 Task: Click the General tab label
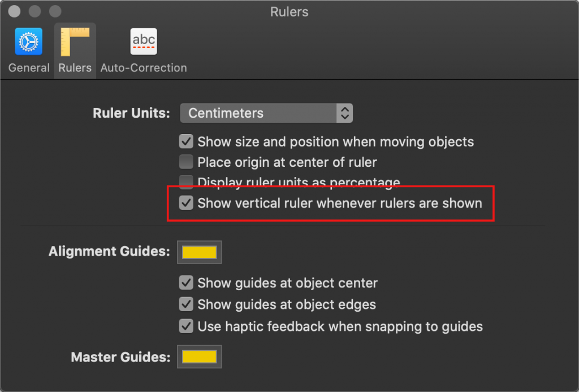click(x=29, y=68)
